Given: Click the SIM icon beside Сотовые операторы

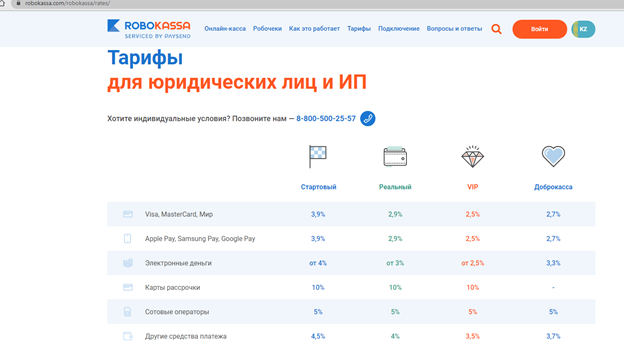Looking at the screenshot, I should click(127, 312).
